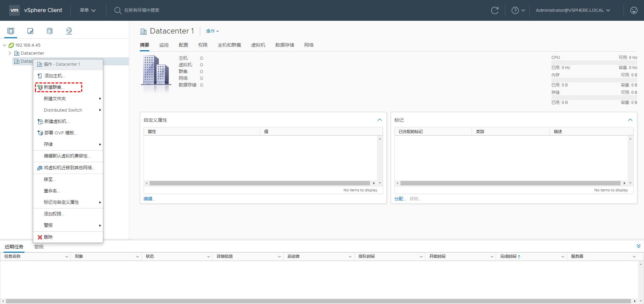Open the help question mark icon
Image resolution: width=644 pixels, height=304 pixels.
point(515,10)
